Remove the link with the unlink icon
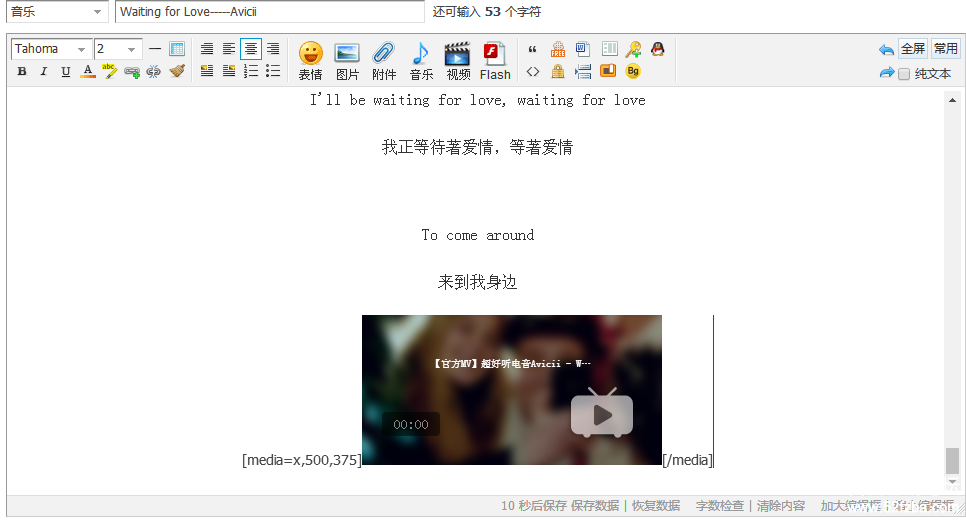Screen dimensions: 966x521 tap(153, 72)
